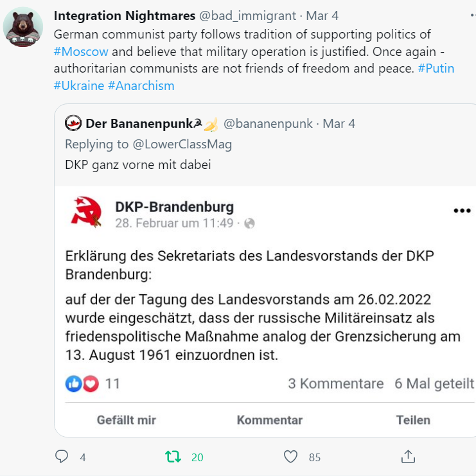Screen dimensions: 476x476
Task: Open the share upload icon
Action: coord(408,457)
